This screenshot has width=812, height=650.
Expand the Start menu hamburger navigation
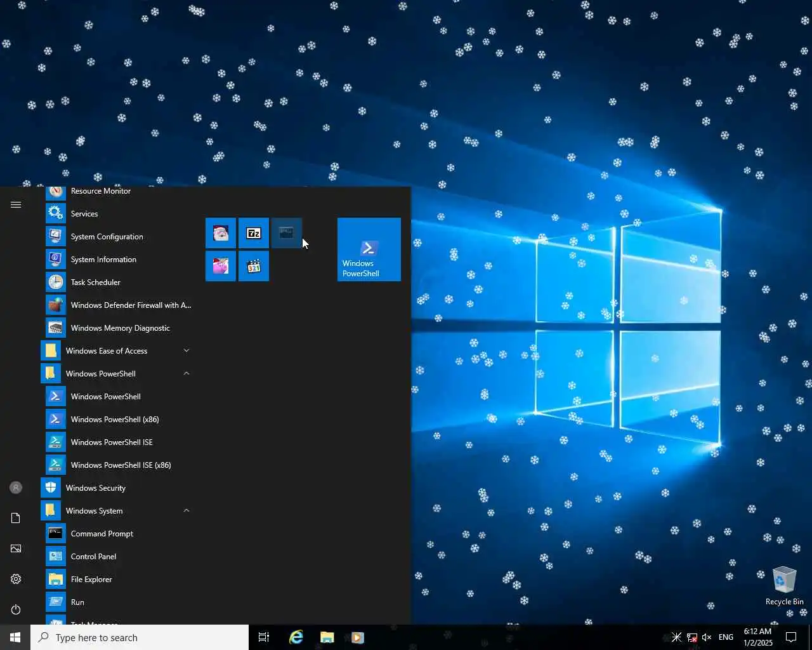(x=16, y=204)
